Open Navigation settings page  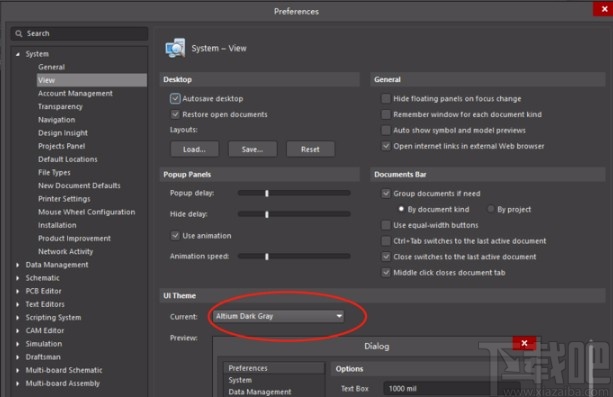(x=56, y=120)
